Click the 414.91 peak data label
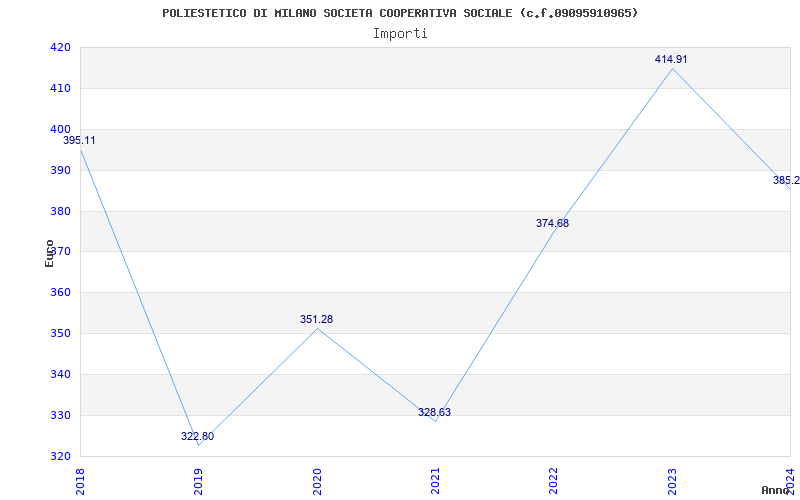 tap(671, 59)
